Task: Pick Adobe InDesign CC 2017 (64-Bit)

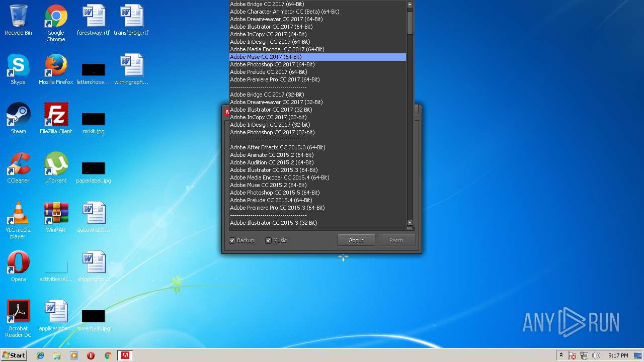Action: [317, 42]
